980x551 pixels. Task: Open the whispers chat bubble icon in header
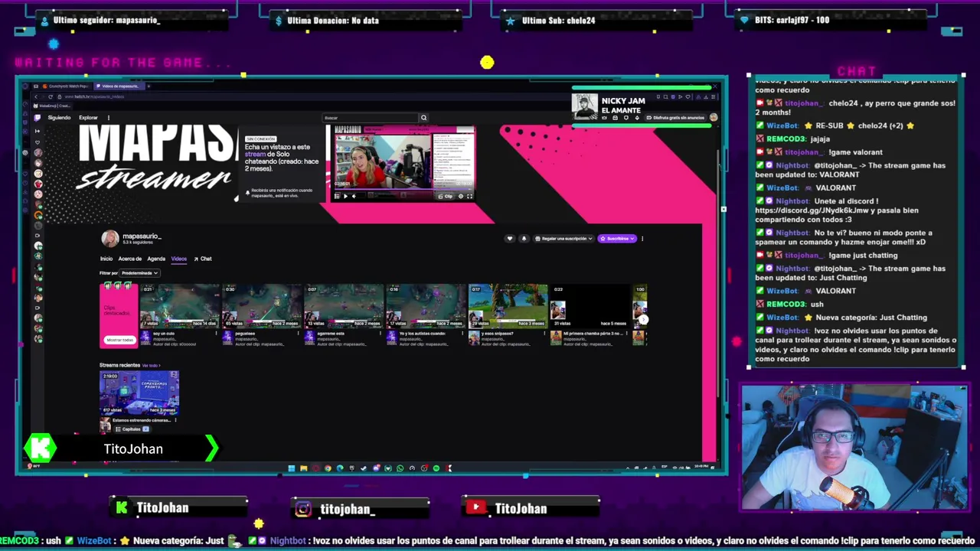point(626,118)
